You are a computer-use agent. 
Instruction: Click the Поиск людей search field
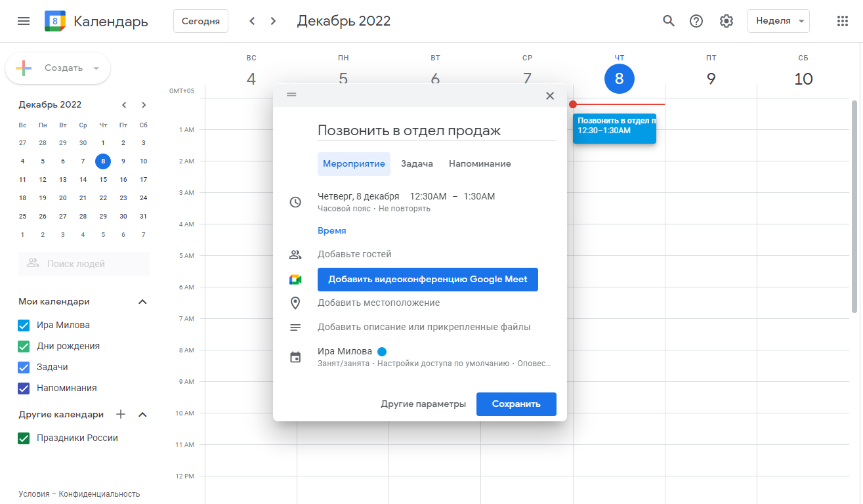click(84, 263)
